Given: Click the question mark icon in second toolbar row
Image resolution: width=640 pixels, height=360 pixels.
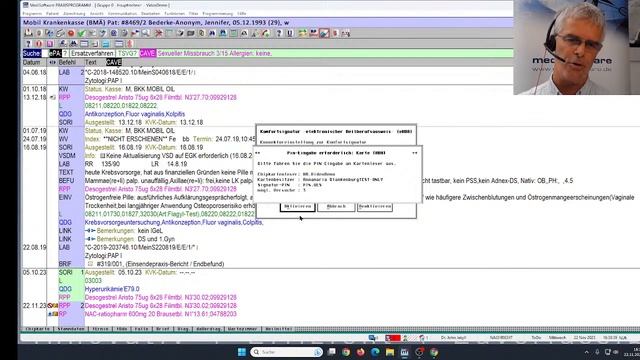Looking at the screenshot, I should click(x=29, y=44).
